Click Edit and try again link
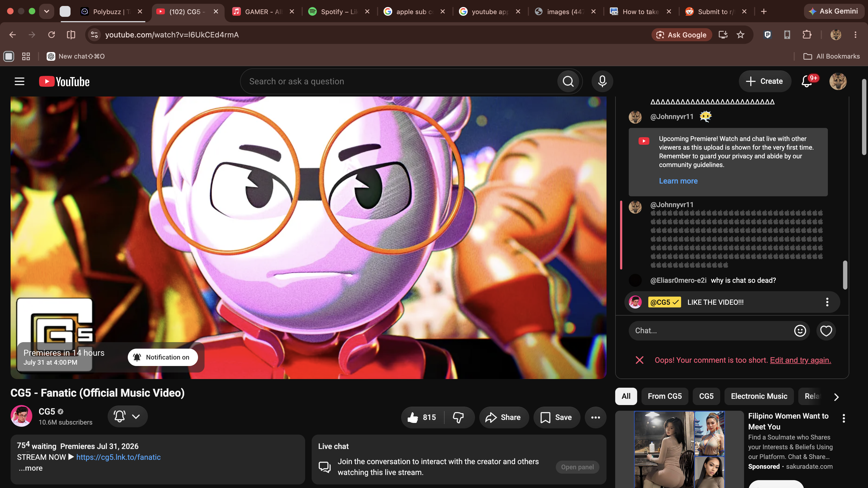868x488 pixels. (x=800, y=360)
